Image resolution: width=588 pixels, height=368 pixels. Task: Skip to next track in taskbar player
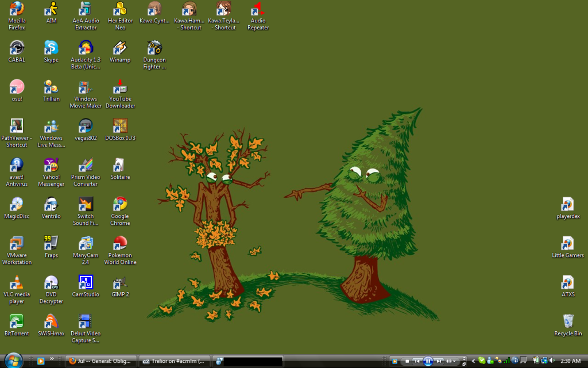[x=438, y=361]
